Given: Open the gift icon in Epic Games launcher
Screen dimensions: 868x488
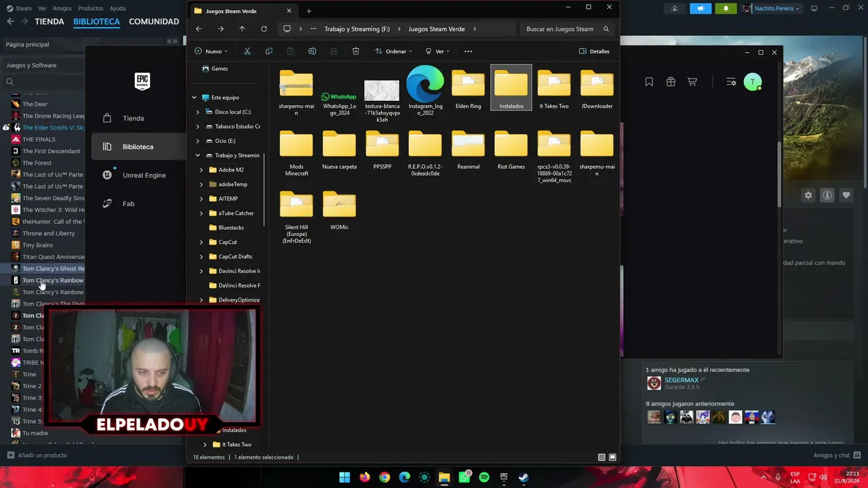Looking at the screenshot, I should pos(671,82).
